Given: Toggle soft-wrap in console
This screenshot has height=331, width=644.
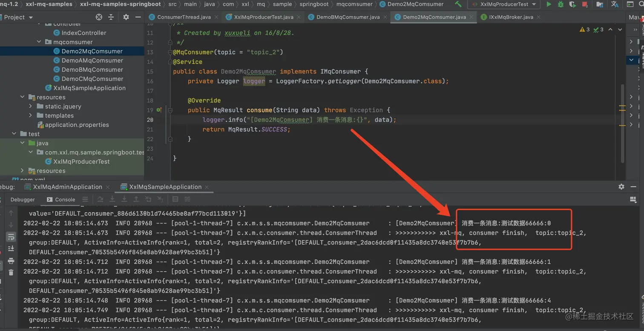Looking at the screenshot, I should [11, 237].
